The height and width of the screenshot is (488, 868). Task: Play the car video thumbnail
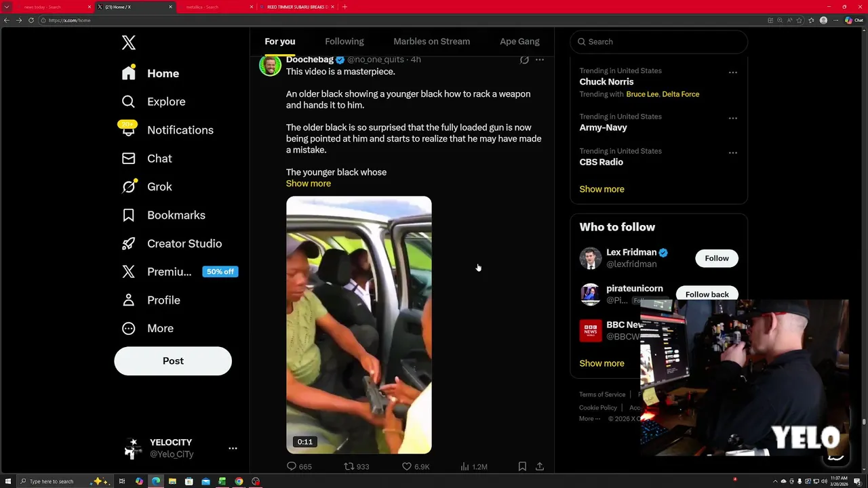tap(359, 325)
